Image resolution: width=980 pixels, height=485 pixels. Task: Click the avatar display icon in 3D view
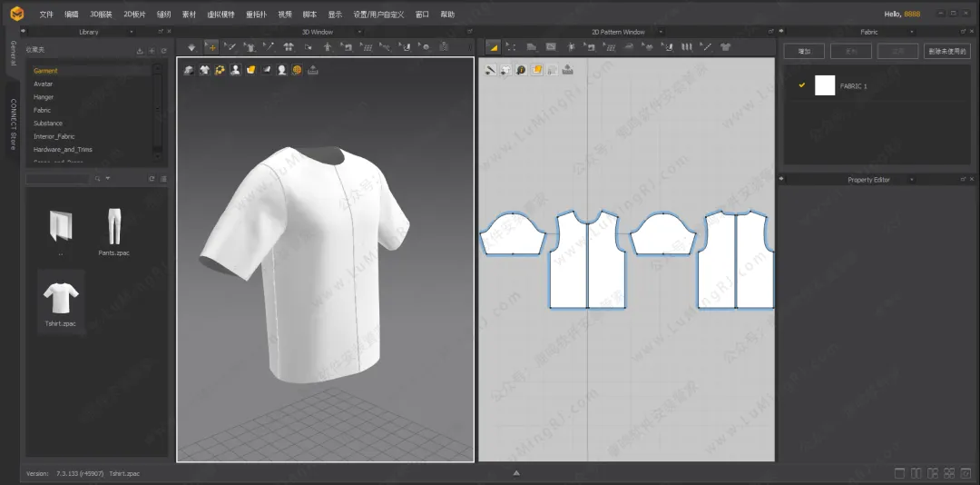pos(235,70)
